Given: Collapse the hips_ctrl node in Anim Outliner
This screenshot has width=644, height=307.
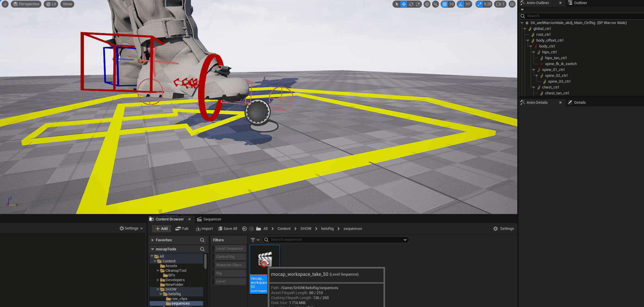Looking at the screenshot, I should coord(534,52).
